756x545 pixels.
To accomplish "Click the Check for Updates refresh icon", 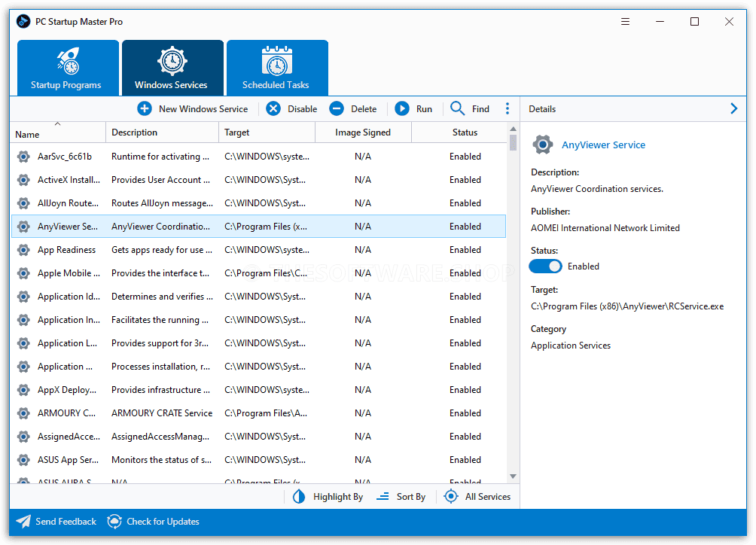I will 114,522.
